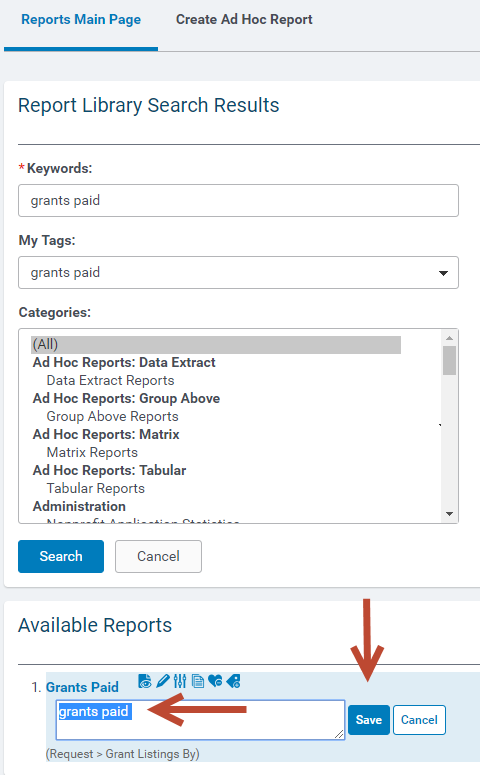Viewport: 480px width, 775px height.
Task: Select Matrix Reports category
Action: pyautogui.click(x=92, y=452)
